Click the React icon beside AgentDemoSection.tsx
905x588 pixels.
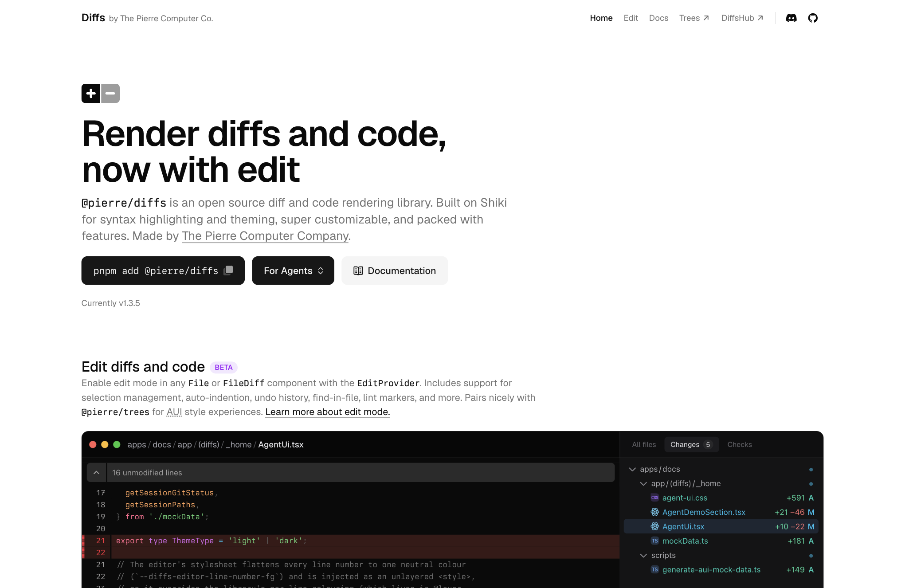pos(654,512)
